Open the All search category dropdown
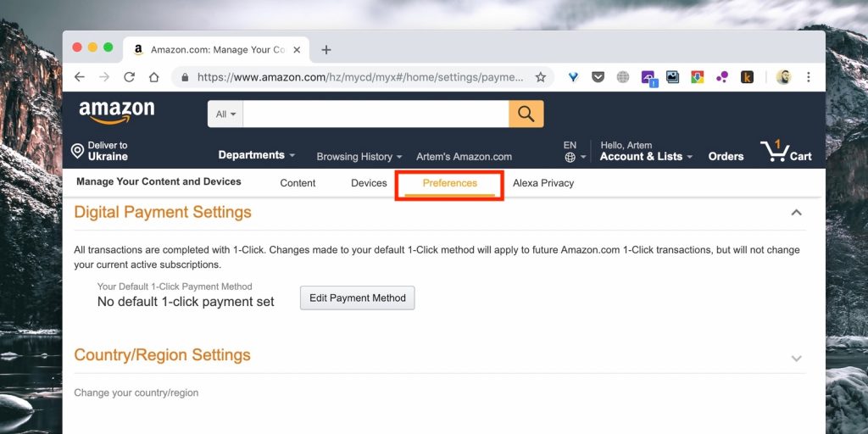868x434 pixels. click(225, 114)
